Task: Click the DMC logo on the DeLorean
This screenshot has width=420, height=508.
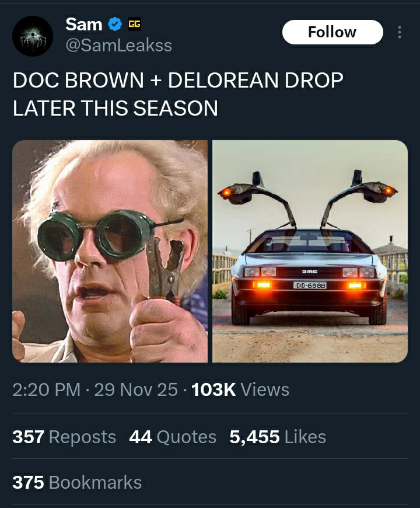Action: point(310,272)
